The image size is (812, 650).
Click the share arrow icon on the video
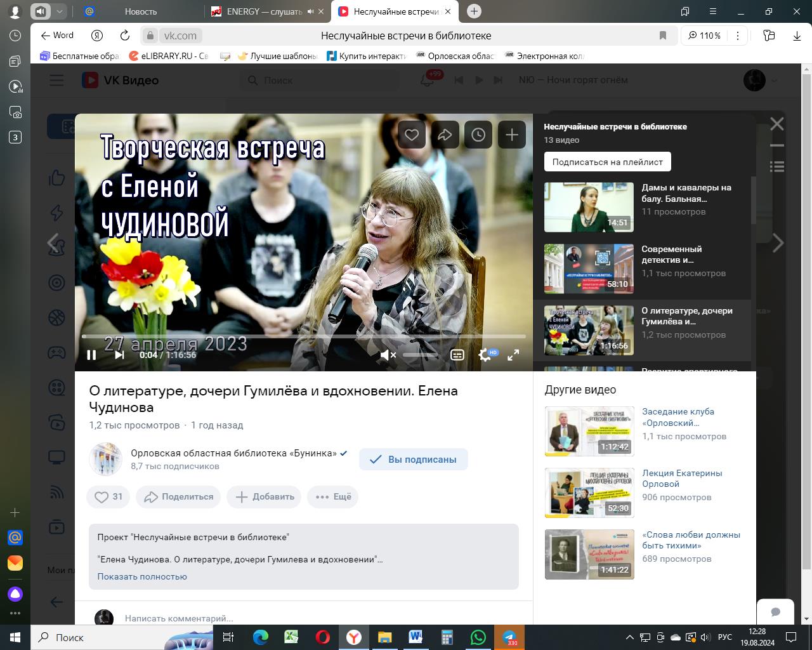(x=445, y=135)
